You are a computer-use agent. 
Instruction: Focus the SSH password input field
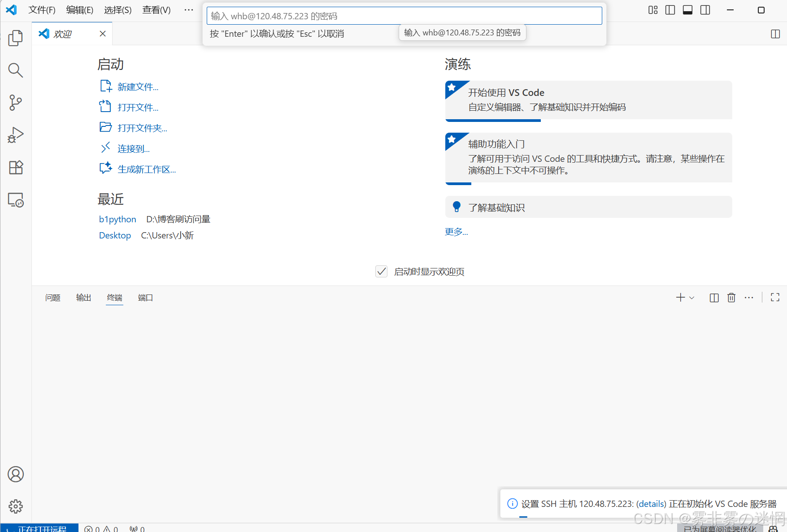[404, 16]
